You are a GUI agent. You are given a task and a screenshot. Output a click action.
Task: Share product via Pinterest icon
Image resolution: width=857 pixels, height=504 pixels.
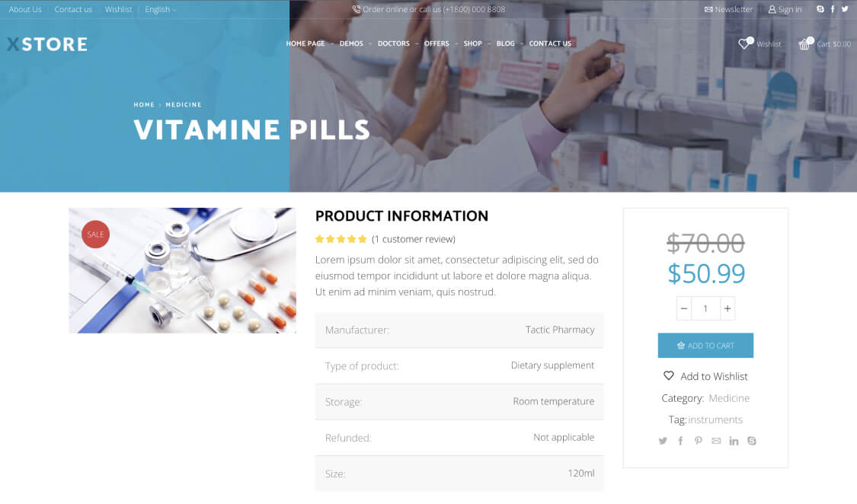click(698, 441)
